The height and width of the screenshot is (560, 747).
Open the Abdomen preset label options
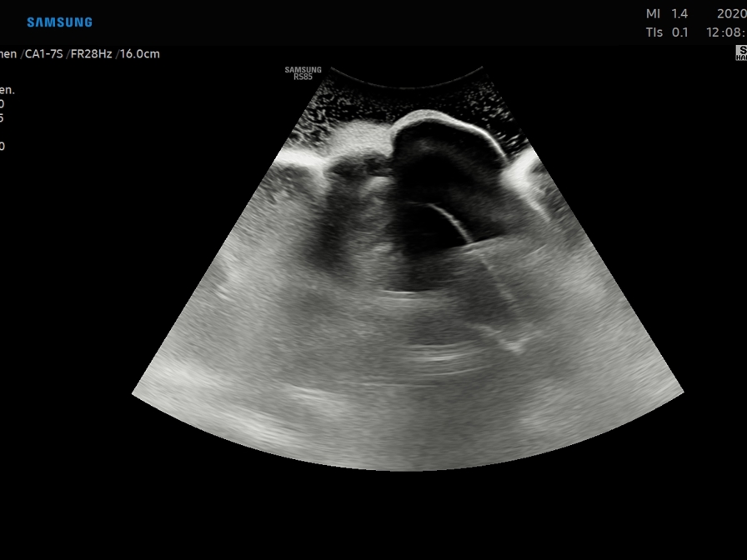7,52
